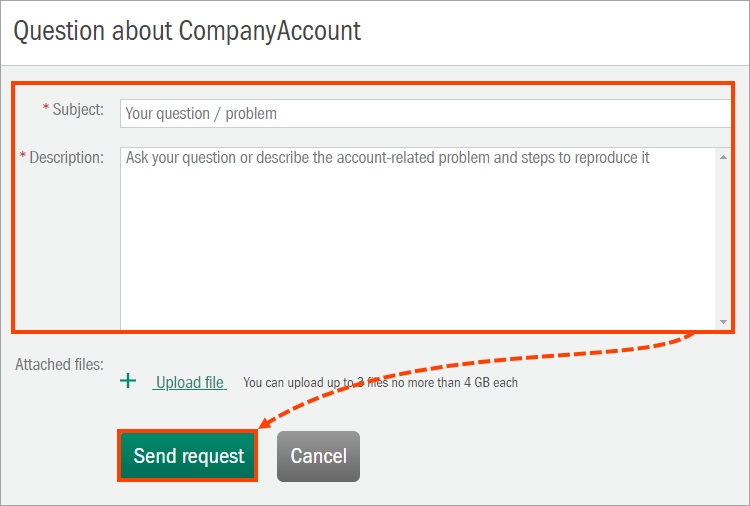Click inside the Description text area
Viewport: 750px width, 506px height.
(418, 240)
